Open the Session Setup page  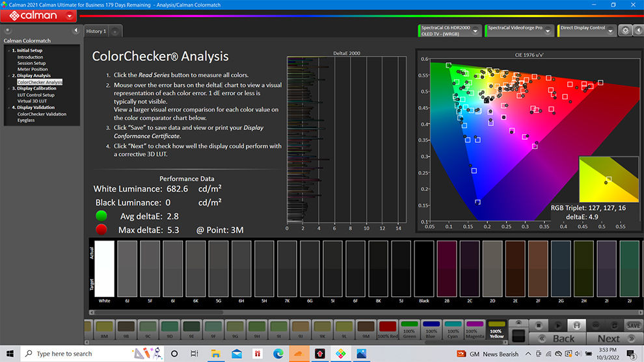point(32,63)
